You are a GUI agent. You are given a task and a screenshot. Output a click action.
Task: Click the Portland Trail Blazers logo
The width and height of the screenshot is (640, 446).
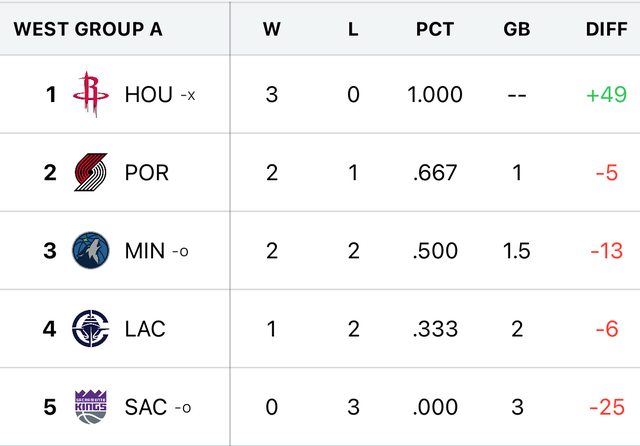92,173
